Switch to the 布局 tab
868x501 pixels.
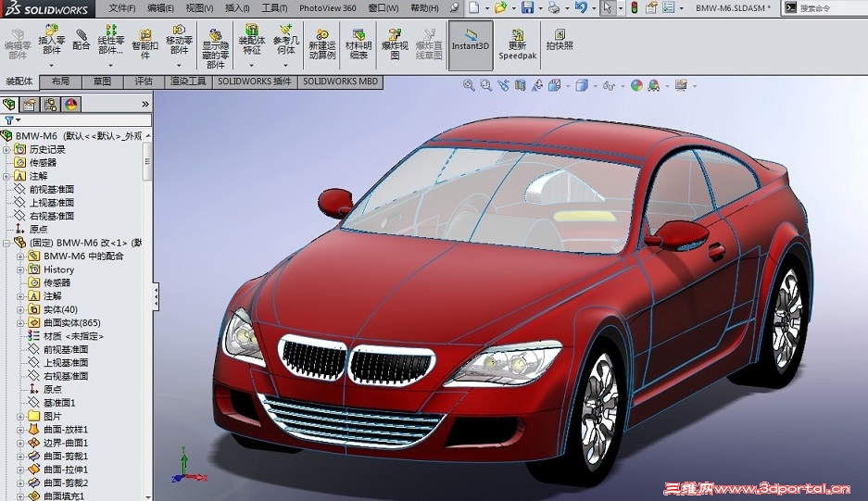pyautogui.click(x=61, y=81)
